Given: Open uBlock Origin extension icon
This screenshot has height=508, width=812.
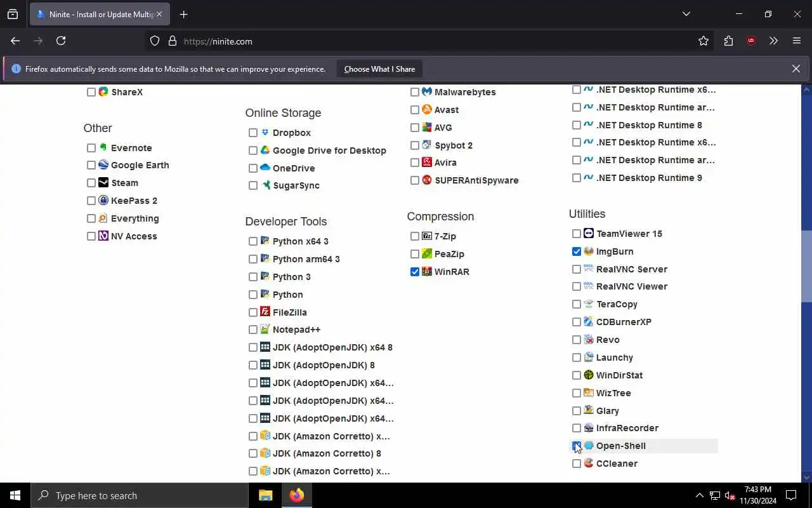Looking at the screenshot, I should [x=751, y=41].
